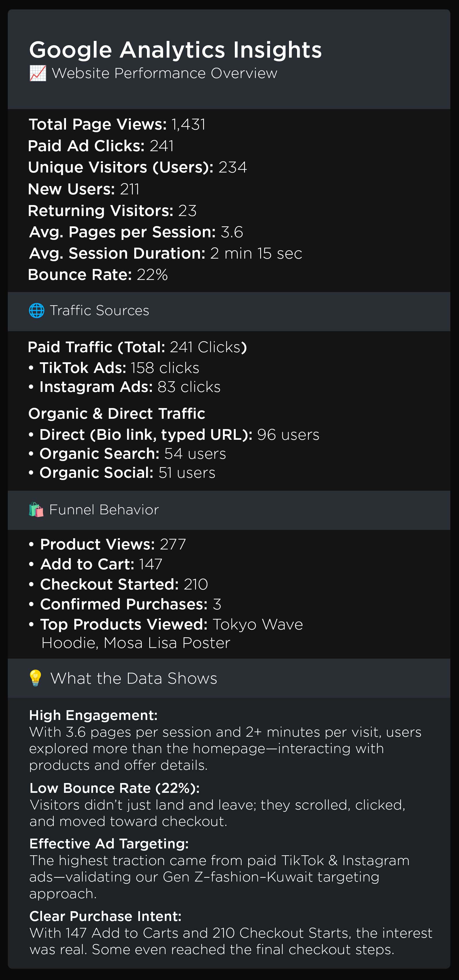This screenshot has width=459, height=980.
Task: Click the Total Page Views metric
Action: pyautogui.click(x=117, y=124)
